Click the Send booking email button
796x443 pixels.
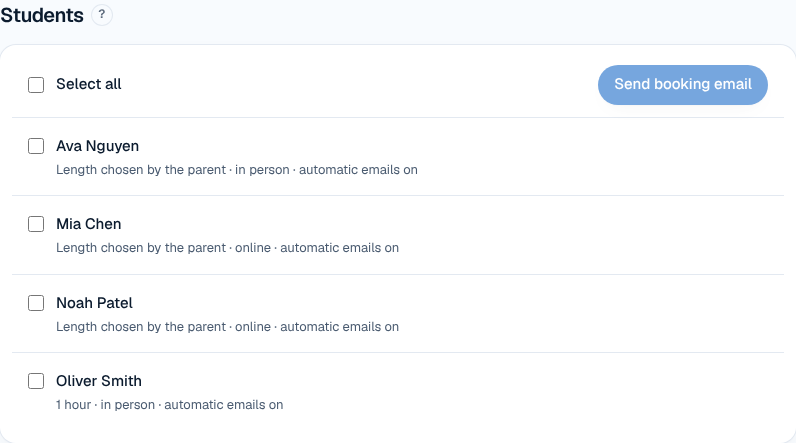click(683, 85)
